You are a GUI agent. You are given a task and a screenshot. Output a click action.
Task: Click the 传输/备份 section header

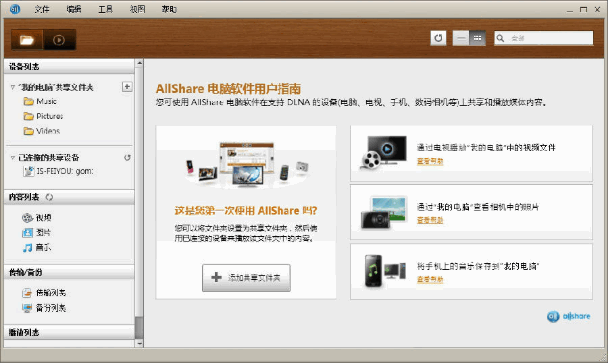[69, 272]
